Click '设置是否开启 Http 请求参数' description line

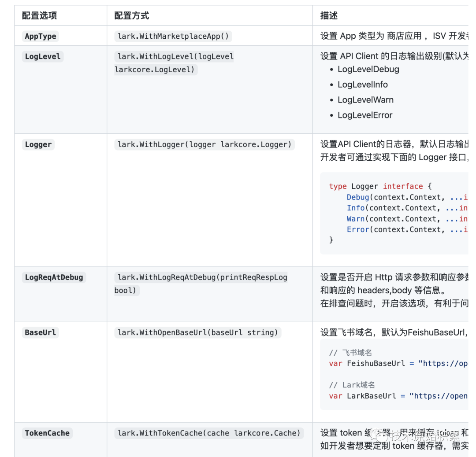coord(394,277)
